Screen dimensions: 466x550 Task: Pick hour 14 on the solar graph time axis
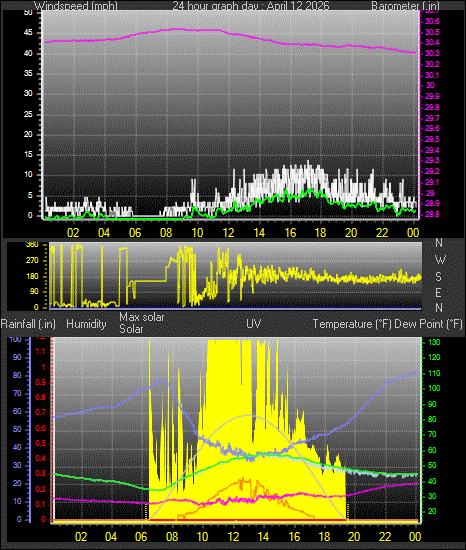[263, 537]
